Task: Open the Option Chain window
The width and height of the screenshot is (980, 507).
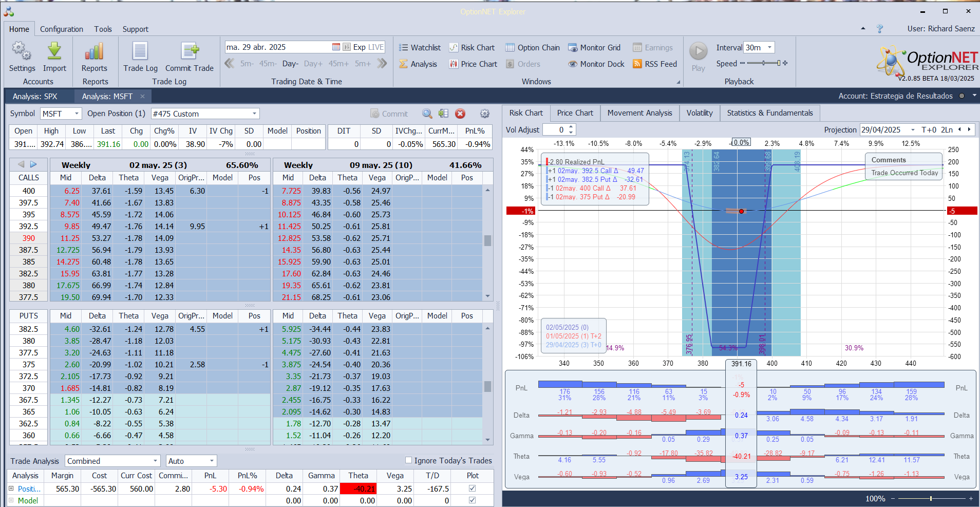Action: [533, 48]
